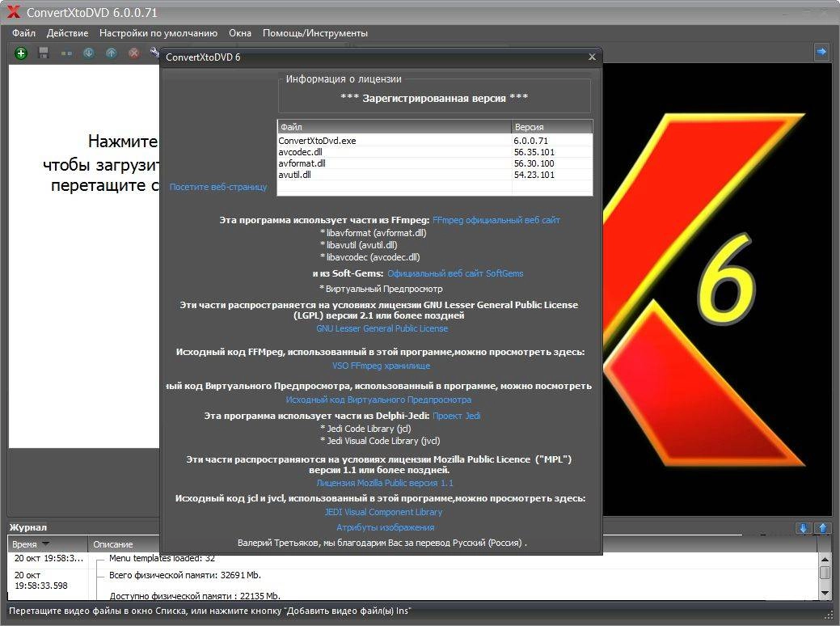Click the log timestamp 19:58:33.598
The image size is (840, 626).
[41, 586]
